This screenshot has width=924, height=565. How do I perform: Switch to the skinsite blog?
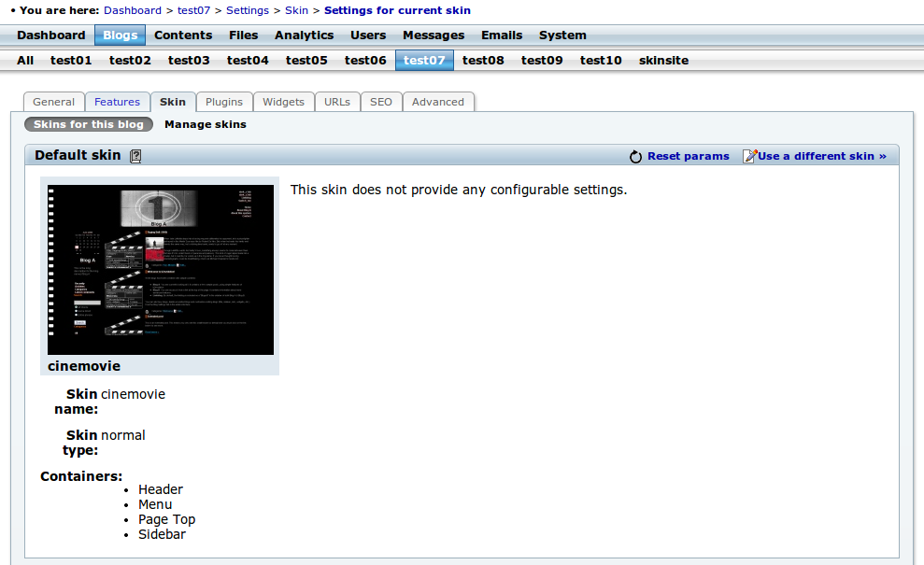click(664, 61)
